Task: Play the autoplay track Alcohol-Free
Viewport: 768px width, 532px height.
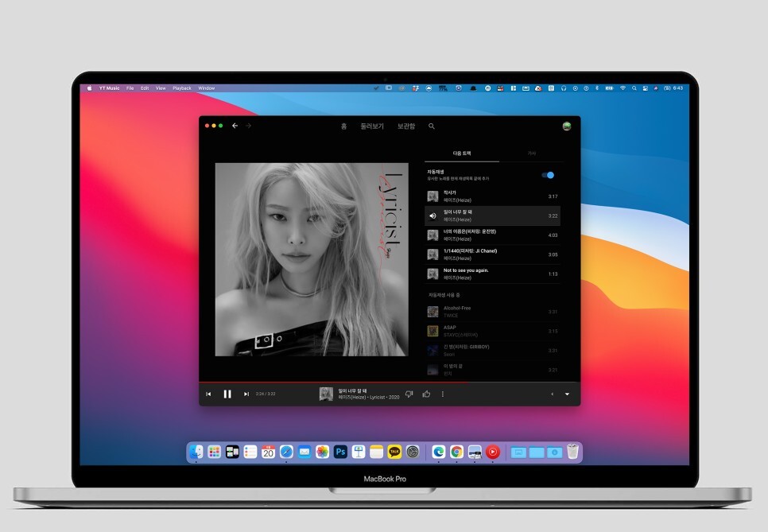Action: [x=492, y=312]
